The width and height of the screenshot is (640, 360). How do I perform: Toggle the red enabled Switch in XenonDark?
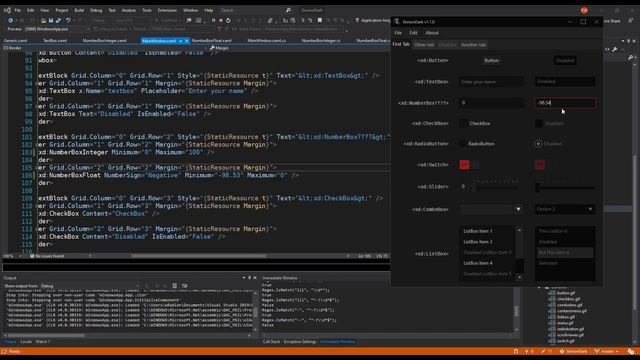tap(469, 164)
